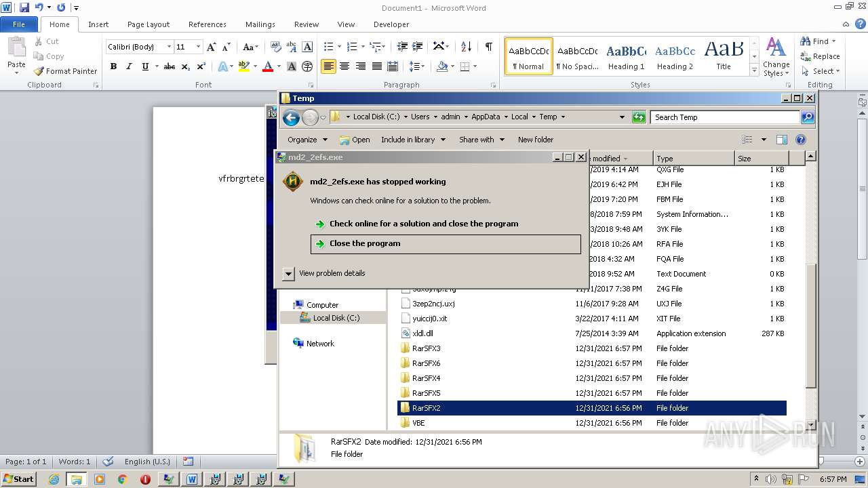Click the Paste icon
The width and height of the screenshot is (868, 488).
coord(16,47)
